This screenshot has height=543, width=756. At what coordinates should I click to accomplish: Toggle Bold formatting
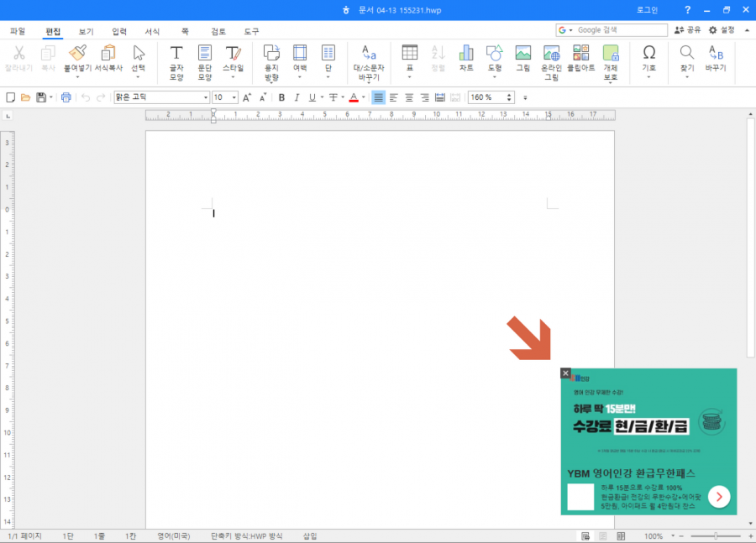coord(281,97)
